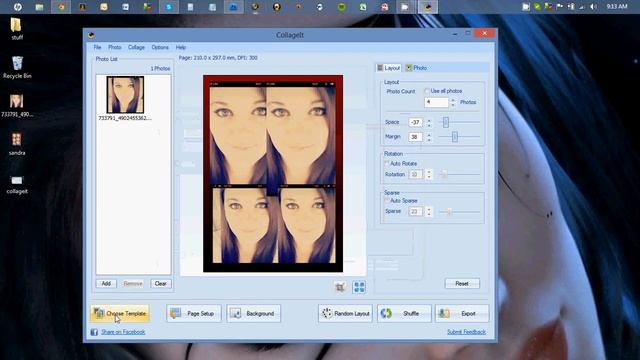Switch to the Photo tab in right panel

coord(416,68)
